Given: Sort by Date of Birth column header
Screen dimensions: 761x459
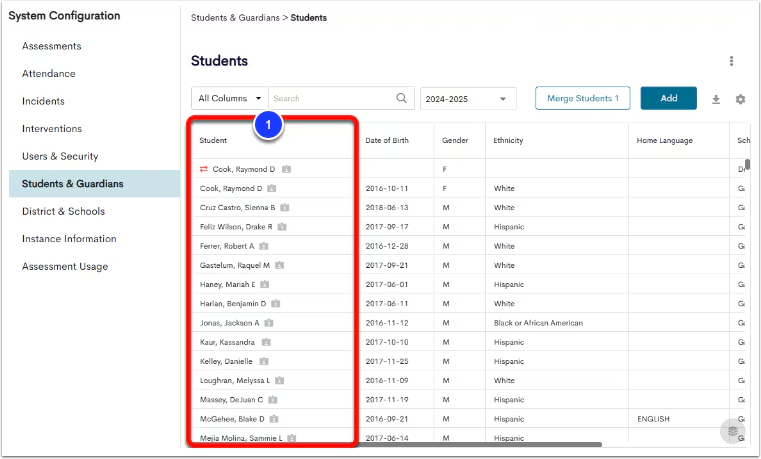Looking at the screenshot, I should point(387,141).
